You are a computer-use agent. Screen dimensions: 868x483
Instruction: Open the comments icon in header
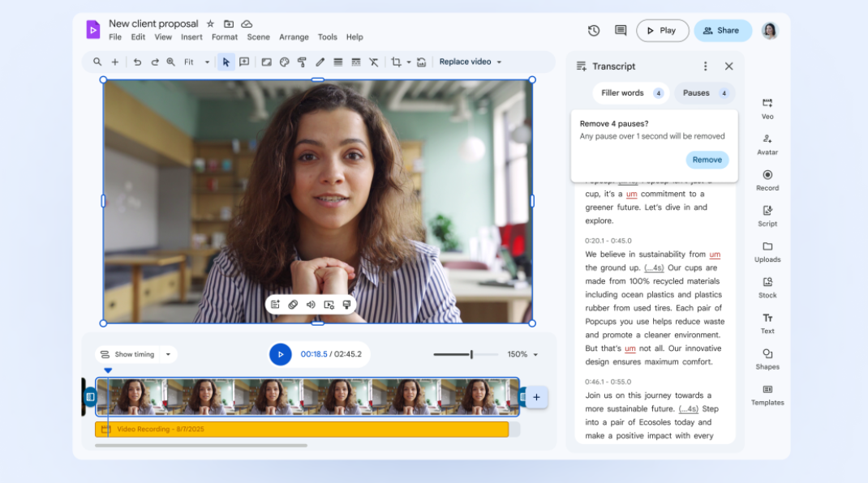(x=621, y=31)
